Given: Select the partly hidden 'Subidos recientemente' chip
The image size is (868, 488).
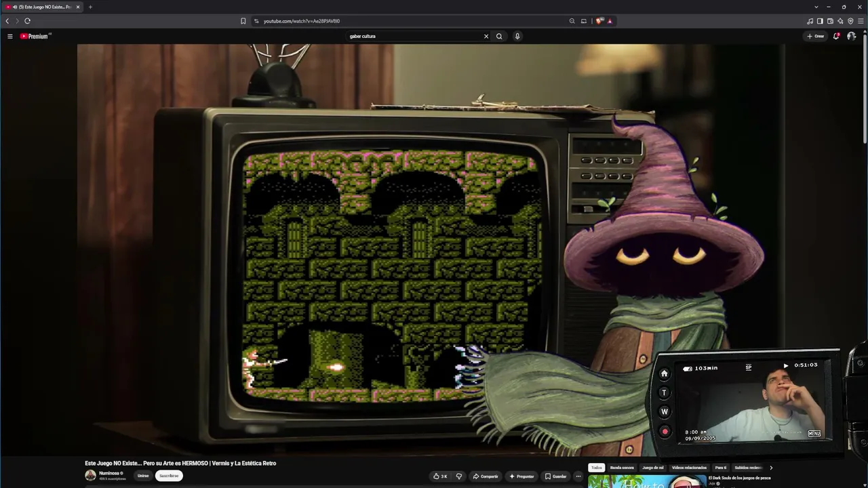Looking at the screenshot, I should tap(748, 468).
